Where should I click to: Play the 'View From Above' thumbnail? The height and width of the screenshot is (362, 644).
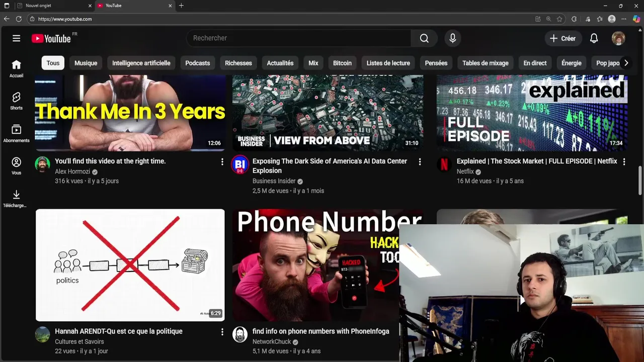328,113
